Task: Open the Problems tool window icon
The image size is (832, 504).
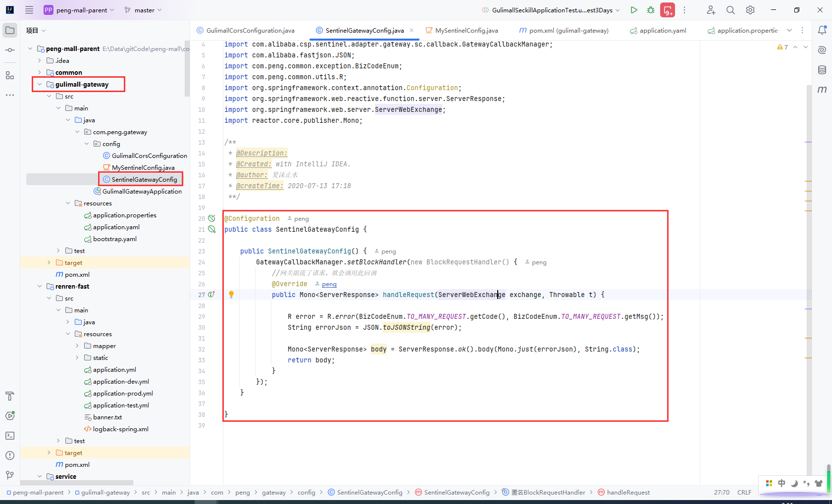Action: tap(10, 455)
